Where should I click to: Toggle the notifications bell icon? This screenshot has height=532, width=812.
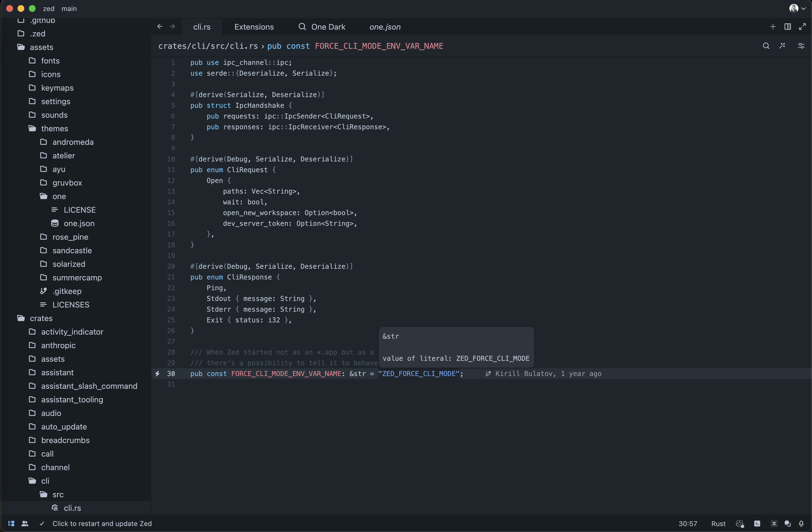pyautogui.click(x=801, y=524)
